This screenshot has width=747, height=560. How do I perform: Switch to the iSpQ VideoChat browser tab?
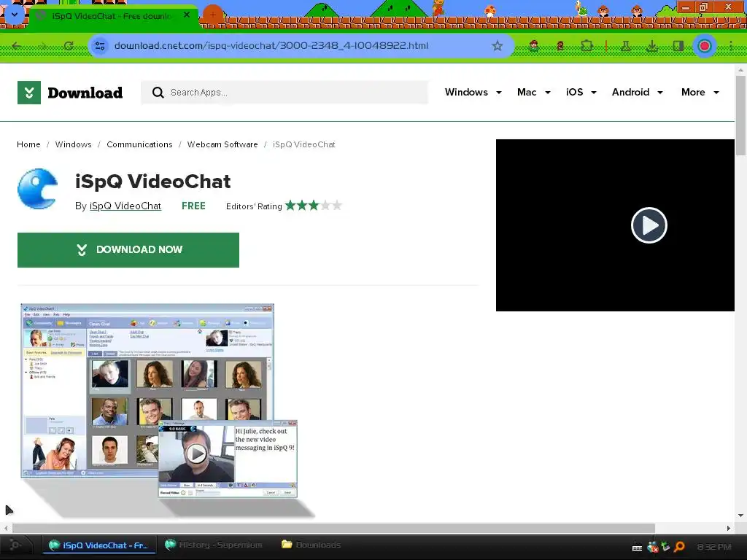pyautogui.click(x=113, y=16)
